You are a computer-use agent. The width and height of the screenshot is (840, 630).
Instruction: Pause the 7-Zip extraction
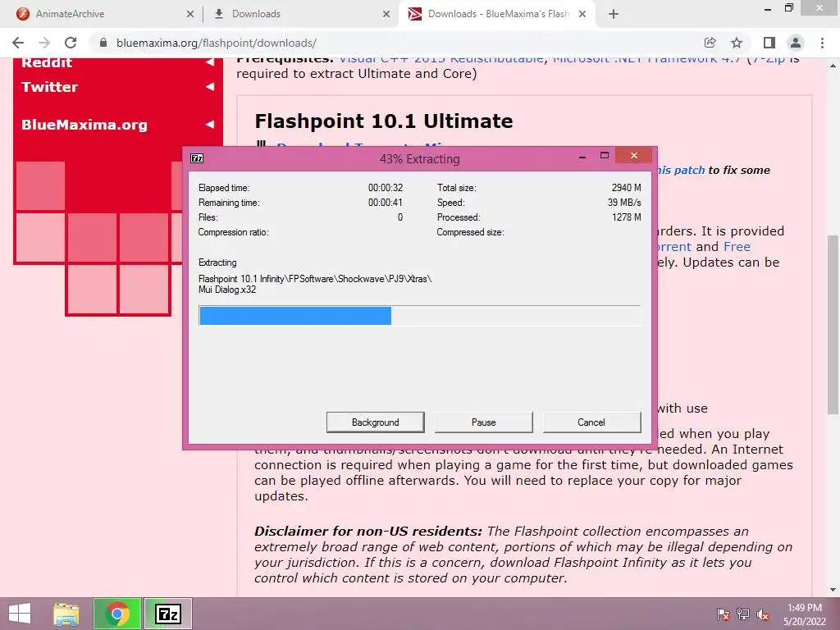[483, 422]
